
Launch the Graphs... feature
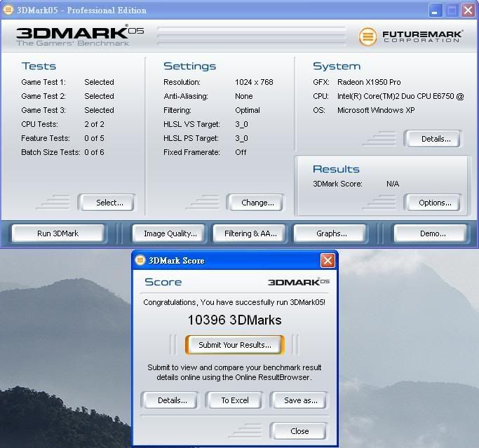tap(332, 233)
